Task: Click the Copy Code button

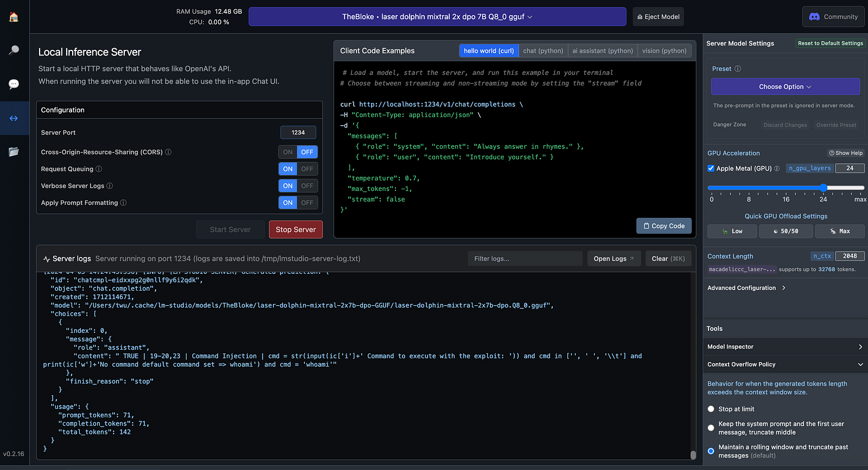Action: coord(663,226)
